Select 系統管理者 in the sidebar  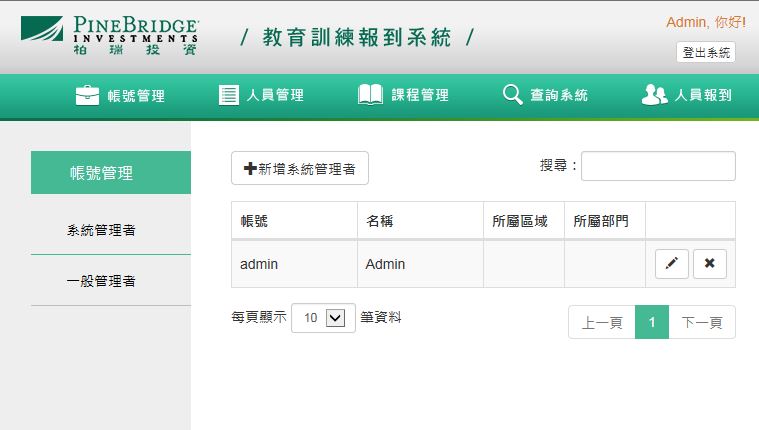pos(101,230)
